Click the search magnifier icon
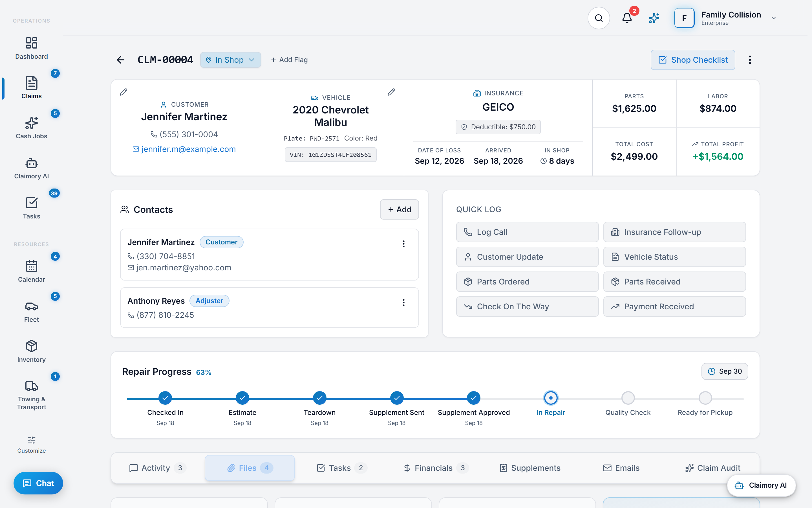 (599, 18)
